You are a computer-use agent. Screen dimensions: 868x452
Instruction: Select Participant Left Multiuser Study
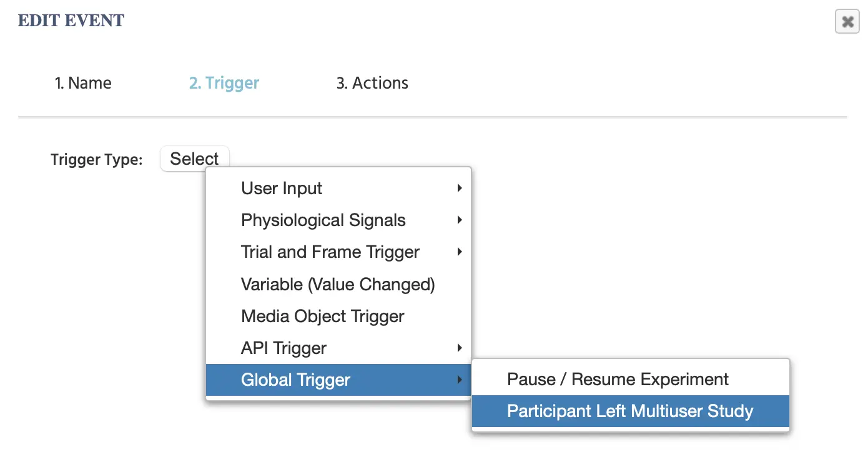point(630,411)
